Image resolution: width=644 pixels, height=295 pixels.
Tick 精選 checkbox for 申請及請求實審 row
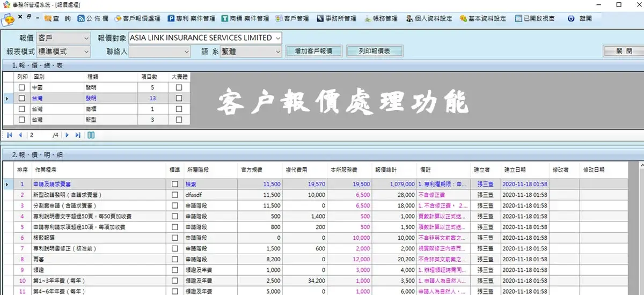point(174,184)
